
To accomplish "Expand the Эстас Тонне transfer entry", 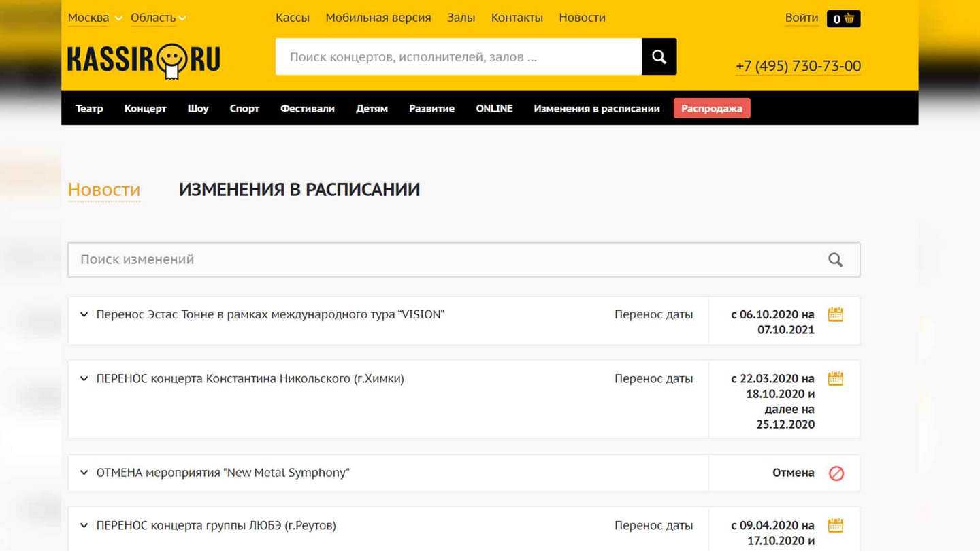I will [x=84, y=314].
